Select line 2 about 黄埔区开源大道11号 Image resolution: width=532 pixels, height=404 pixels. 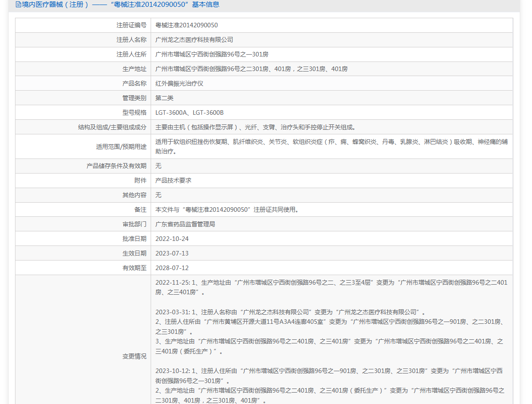tap(330, 327)
